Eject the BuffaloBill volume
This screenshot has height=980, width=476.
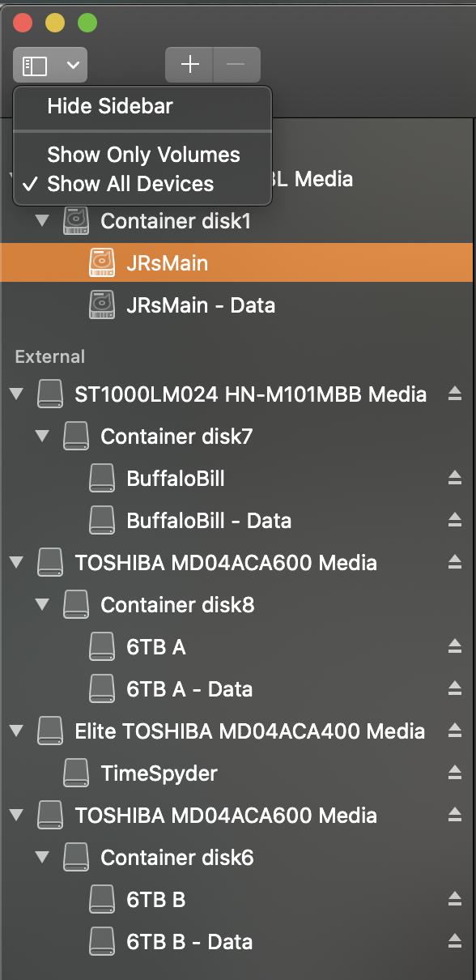click(455, 479)
